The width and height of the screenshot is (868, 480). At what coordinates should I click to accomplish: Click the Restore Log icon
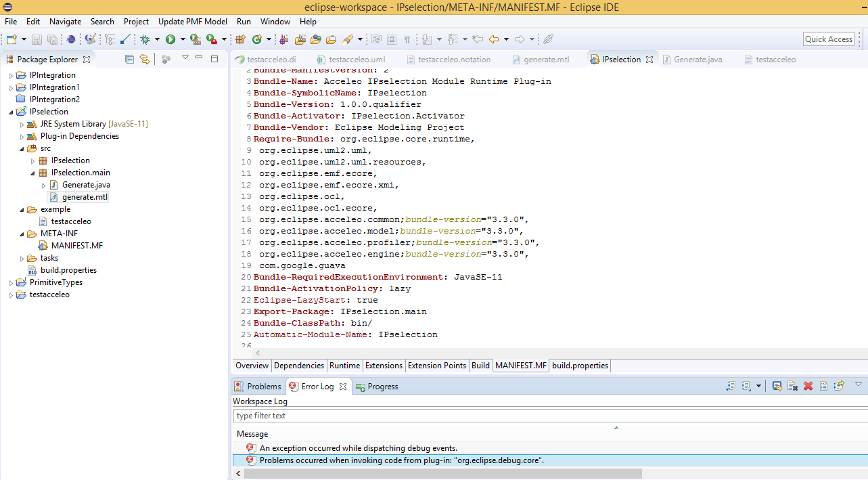839,386
